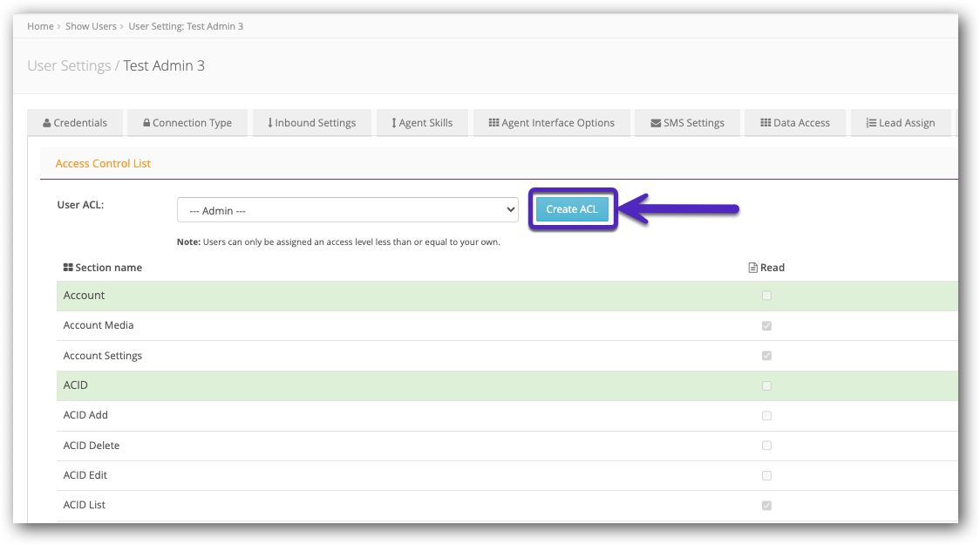Go to Home via the breadcrumb
The height and width of the screenshot is (545, 980).
coord(40,26)
